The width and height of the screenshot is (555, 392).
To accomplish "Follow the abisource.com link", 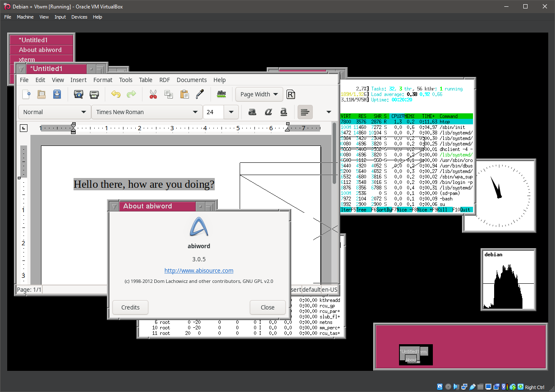I will [x=199, y=271].
